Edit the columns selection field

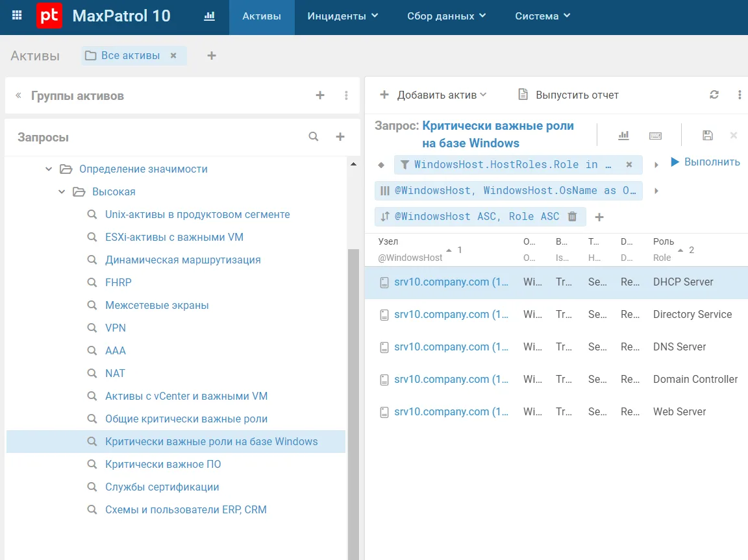[x=508, y=191]
